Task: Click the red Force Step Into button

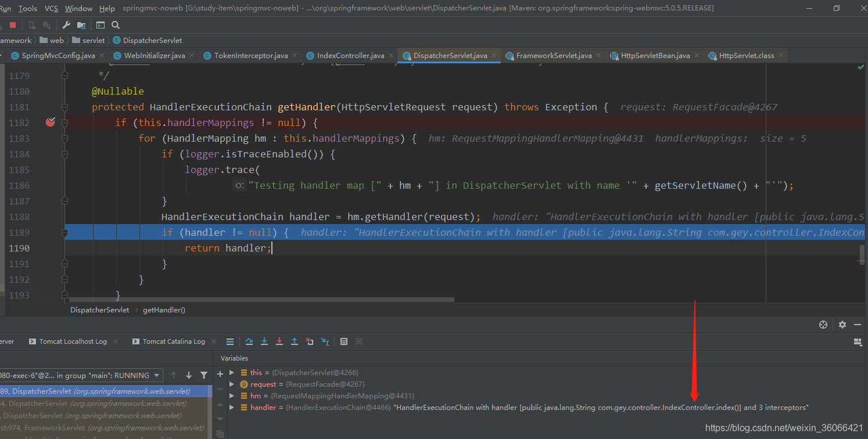Action: pyautogui.click(x=279, y=341)
